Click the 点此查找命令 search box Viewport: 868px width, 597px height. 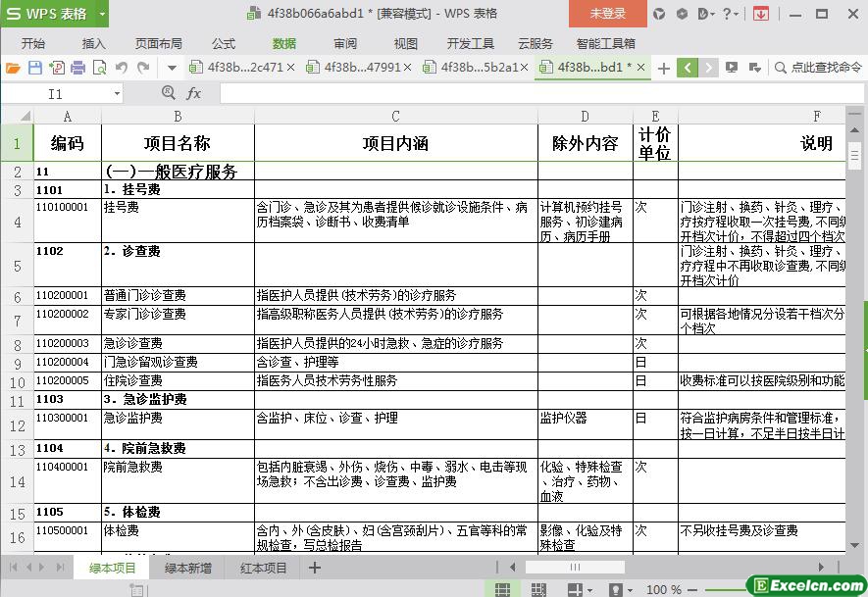tap(819, 68)
